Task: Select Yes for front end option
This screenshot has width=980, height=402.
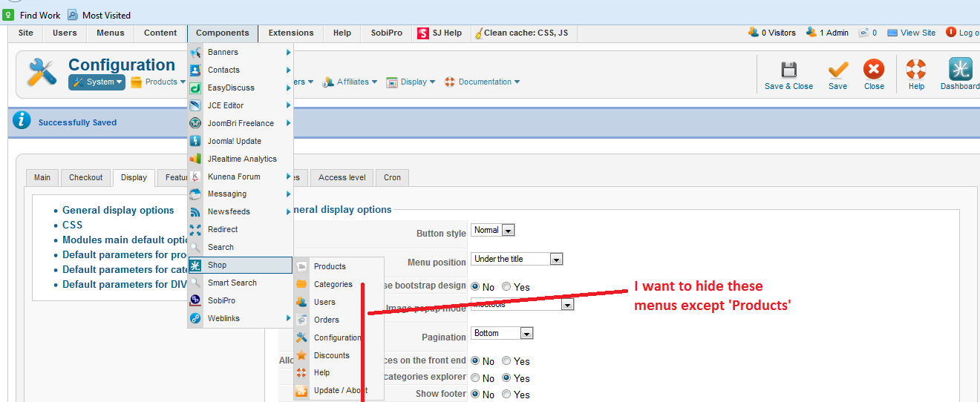Action: click(x=506, y=361)
